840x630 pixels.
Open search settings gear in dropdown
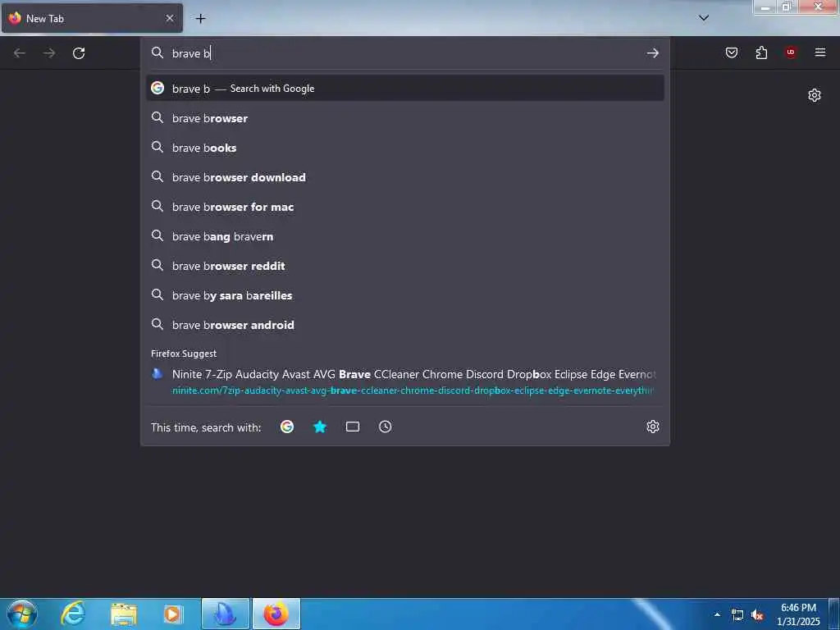[x=652, y=427]
